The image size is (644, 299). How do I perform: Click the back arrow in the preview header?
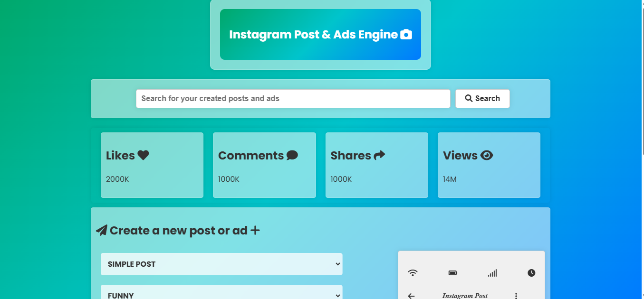point(411,296)
